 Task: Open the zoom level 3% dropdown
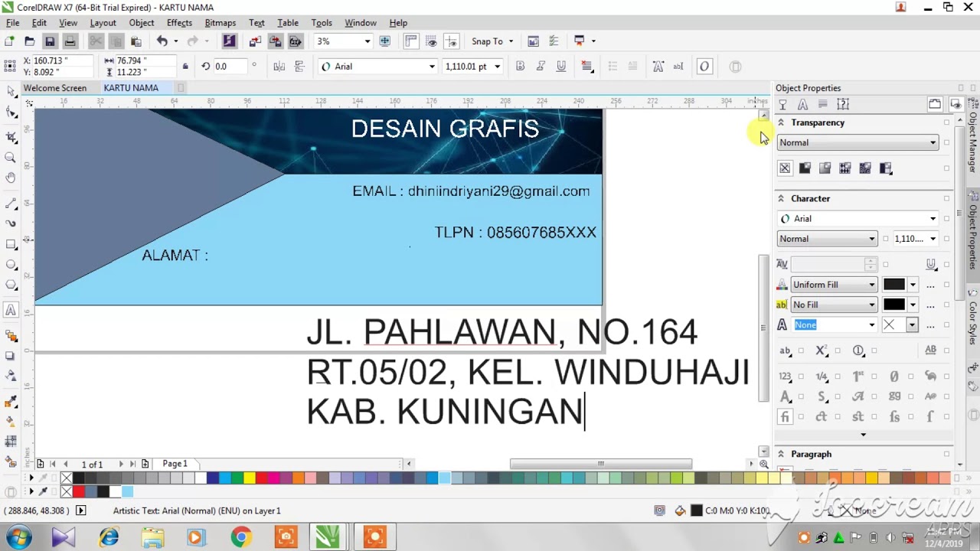367,41
